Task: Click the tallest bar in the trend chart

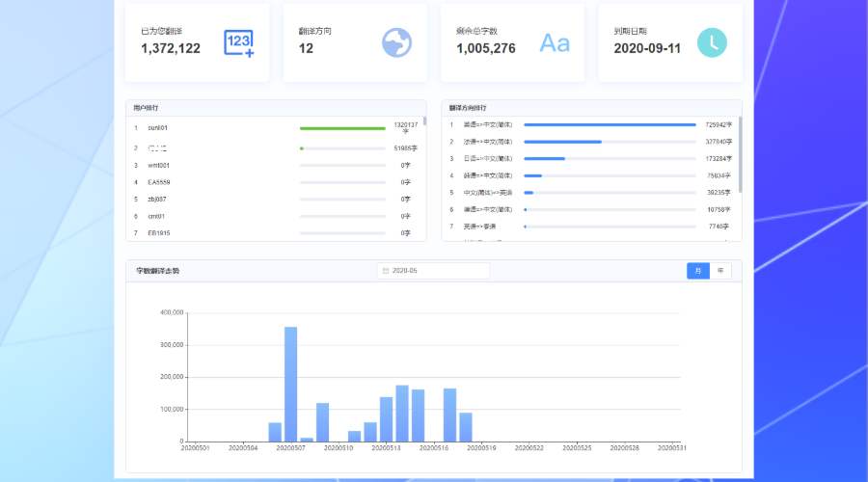Action: pyautogui.click(x=290, y=384)
